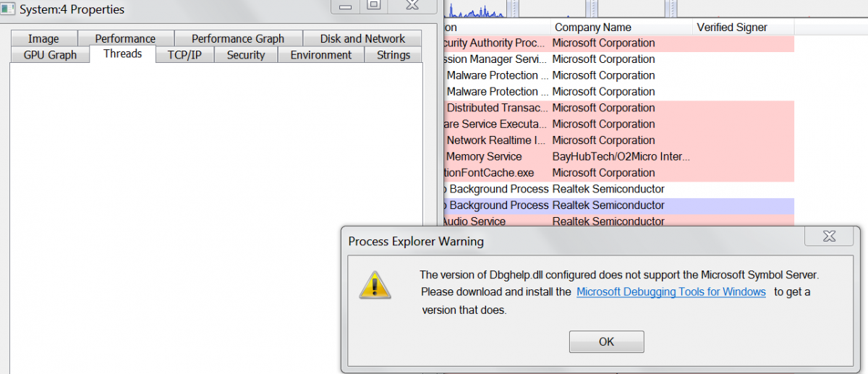The height and width of the screenshot is (374, 868).
Task: Minimize the System:4 Properties window
Action: click(346, 7)
